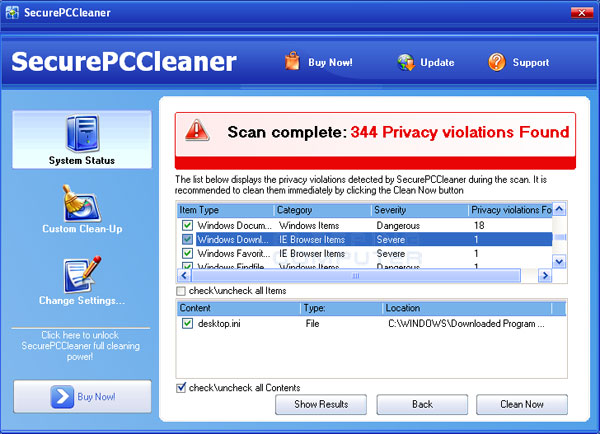Click the blue arrow icon on the sidebar Buy Now button

pyautogui.click(x=62, y=396)
